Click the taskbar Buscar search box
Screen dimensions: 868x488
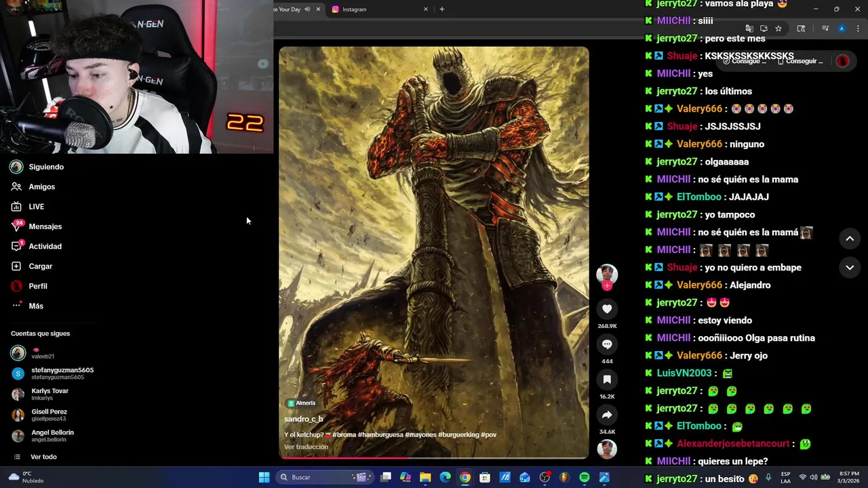click(325, 477)
